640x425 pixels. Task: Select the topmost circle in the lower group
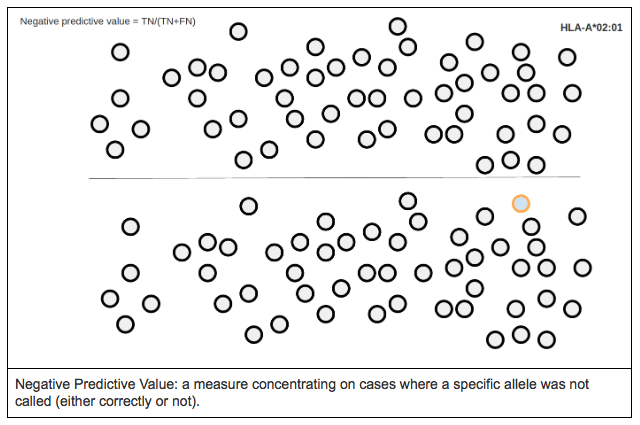[x=408, y=201]
